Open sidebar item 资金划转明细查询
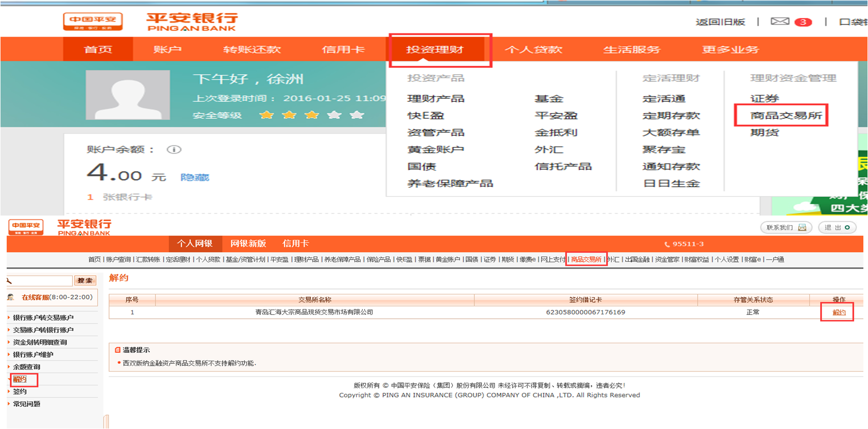868x429 pixels. click(x=40, y=343)
